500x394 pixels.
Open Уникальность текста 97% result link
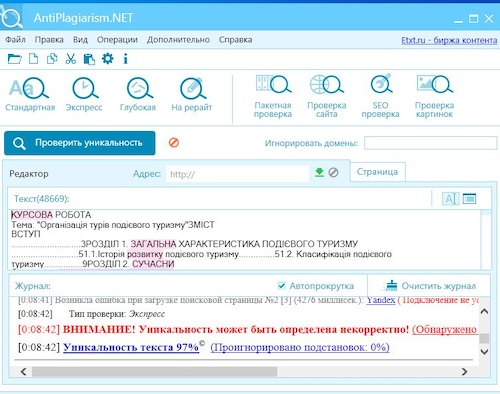(131, 347)
